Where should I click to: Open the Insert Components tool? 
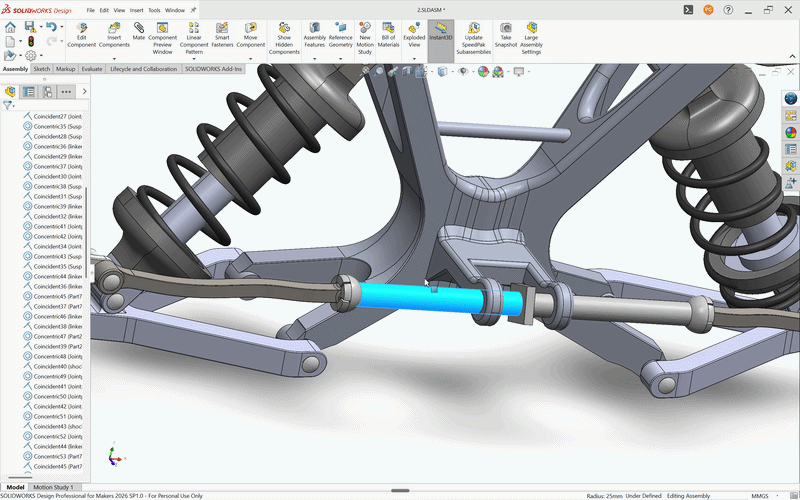tap(114, 35)
